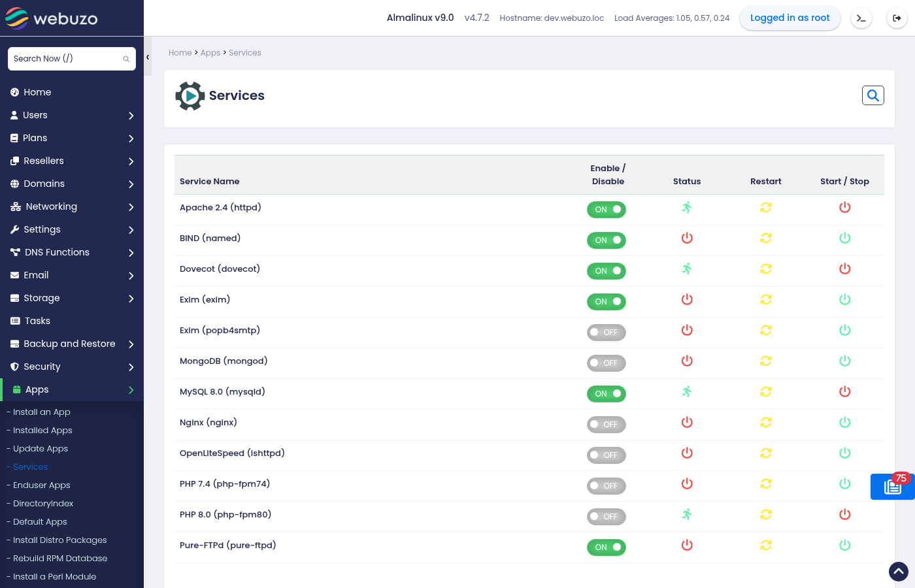The image size is (915, 588).
Task: Start the Exim (popb4smtp) service
Action: [x=845, y=330]
